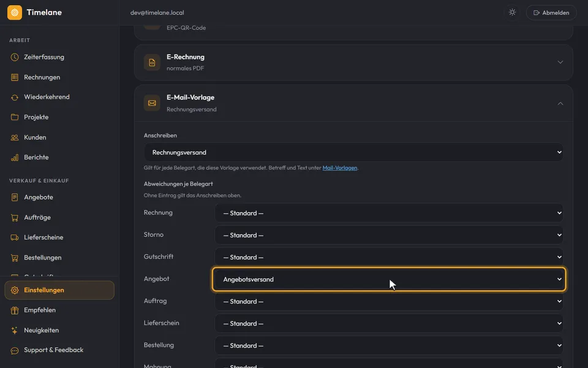The width and height of the screenshot is (588, 368).
Task: Expand the E-Rechnung section chevron
Action: [560, 63]
